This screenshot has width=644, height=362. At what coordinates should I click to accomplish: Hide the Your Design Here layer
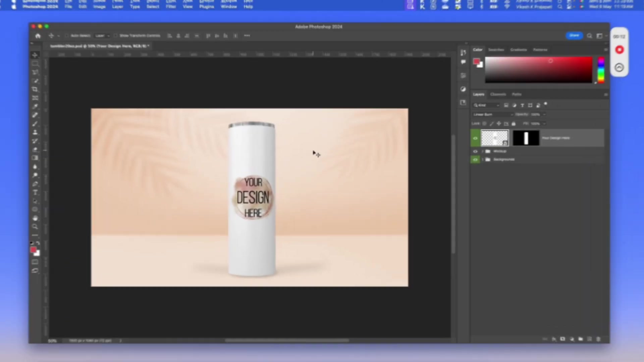click(x=475, y=138)
